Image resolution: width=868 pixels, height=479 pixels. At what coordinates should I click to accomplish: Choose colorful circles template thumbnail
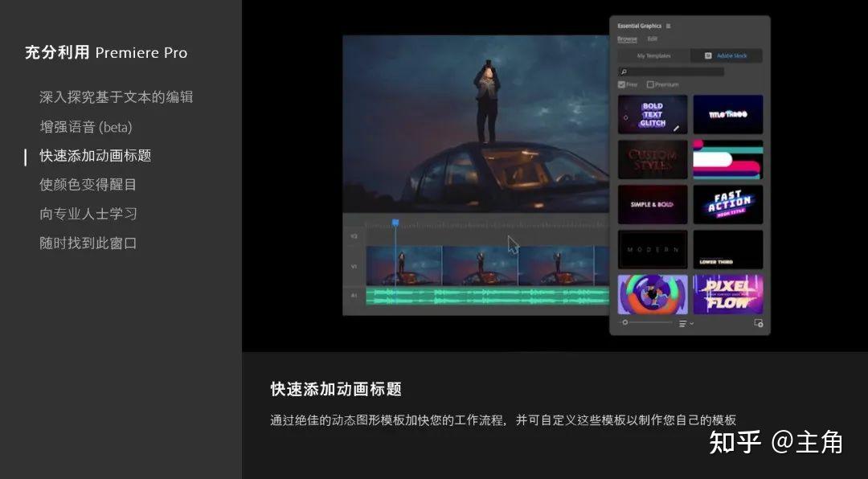tap(653, 295)
